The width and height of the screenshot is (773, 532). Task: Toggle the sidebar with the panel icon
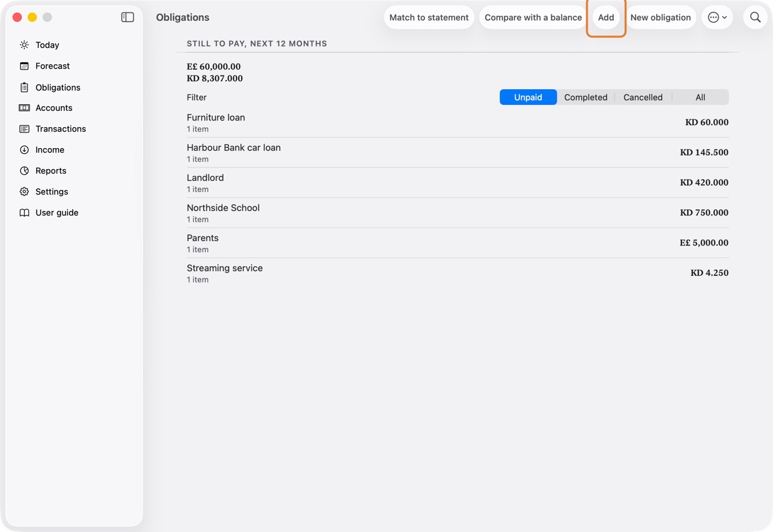[127, 17]
